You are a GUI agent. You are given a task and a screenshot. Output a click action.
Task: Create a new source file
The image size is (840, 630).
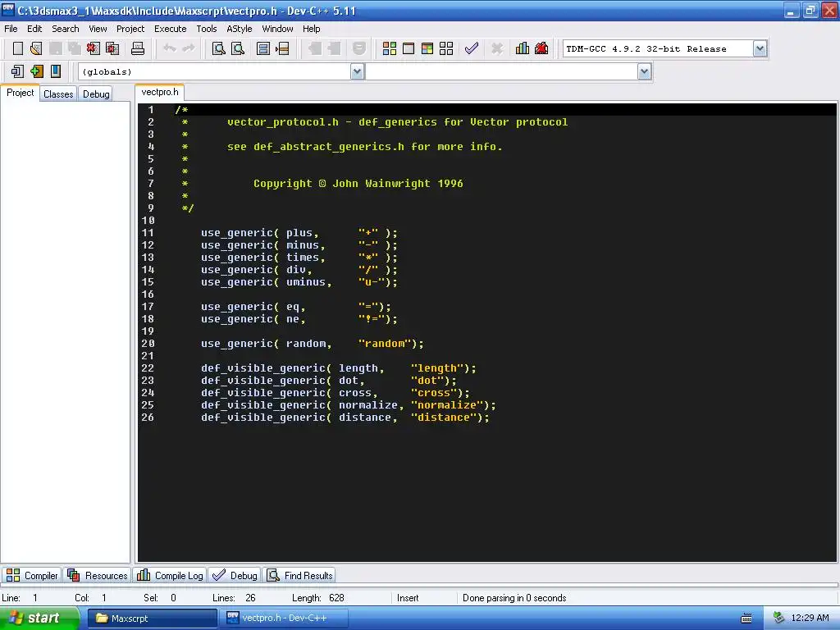(18, 48)
